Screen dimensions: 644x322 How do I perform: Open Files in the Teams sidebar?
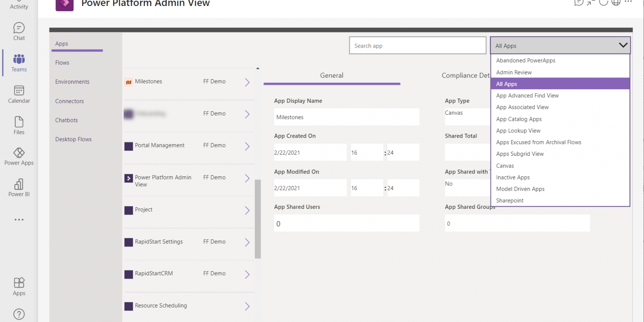(19, 126)
